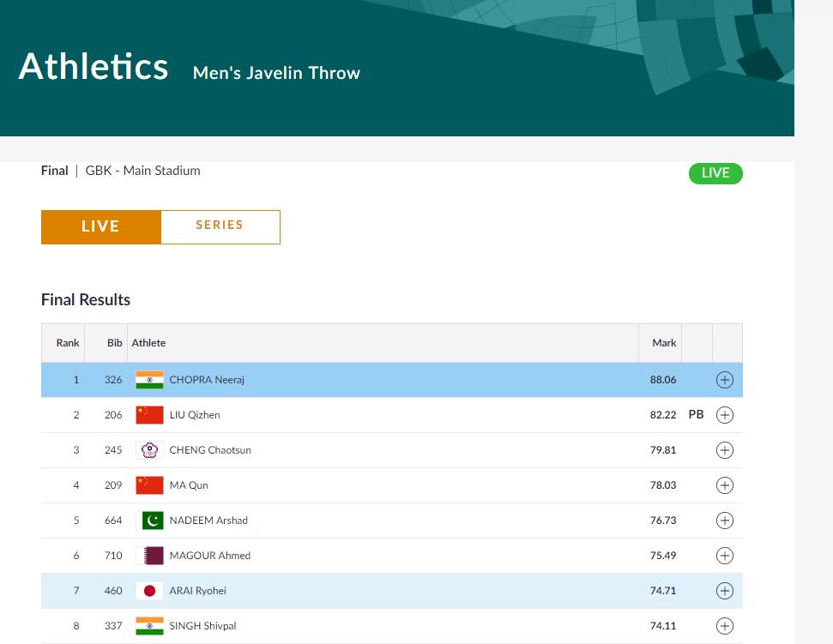Open athlete MAGOUR Ahmed

coord(210,556)
